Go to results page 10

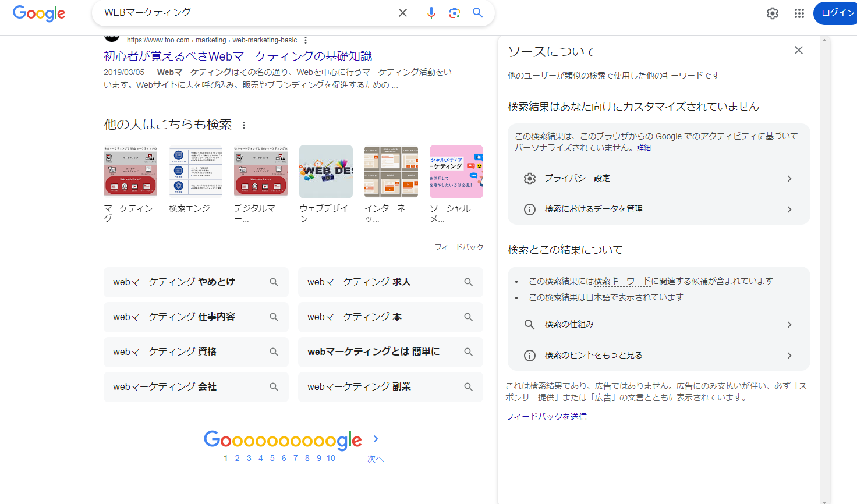click(331, 458)
